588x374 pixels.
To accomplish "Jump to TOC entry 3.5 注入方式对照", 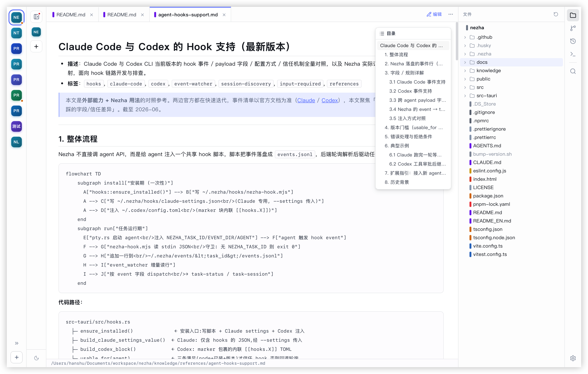I will click(x=413, y=118).
